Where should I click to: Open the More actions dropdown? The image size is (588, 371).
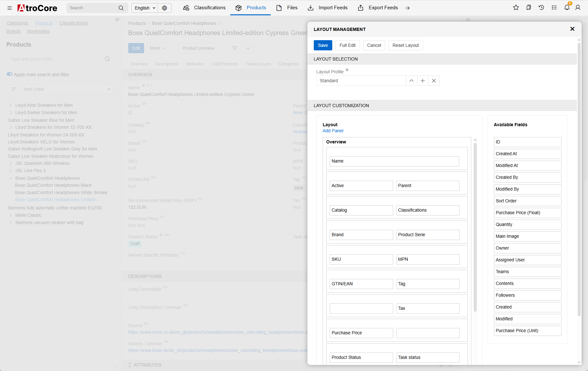point(158,48)
